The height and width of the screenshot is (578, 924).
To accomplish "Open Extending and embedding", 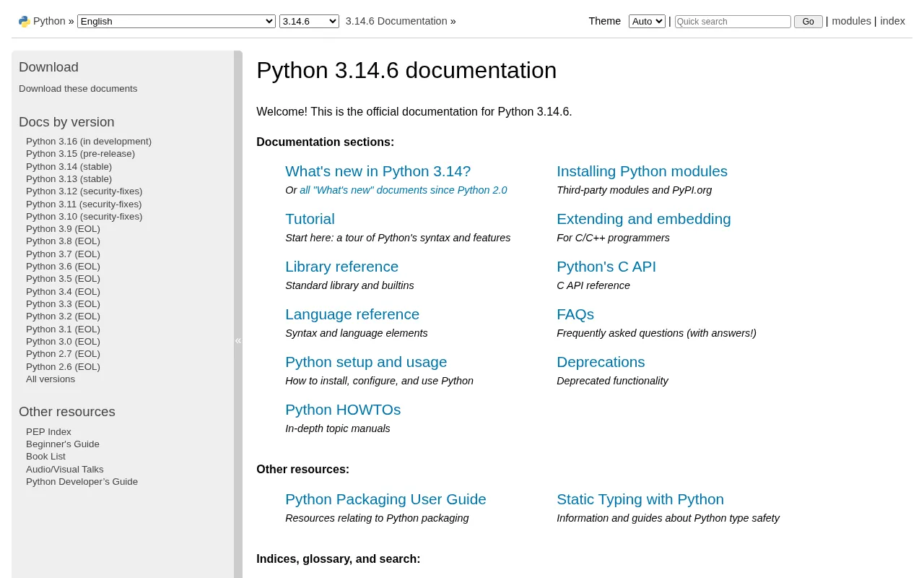I will click(x=644, y=219).
